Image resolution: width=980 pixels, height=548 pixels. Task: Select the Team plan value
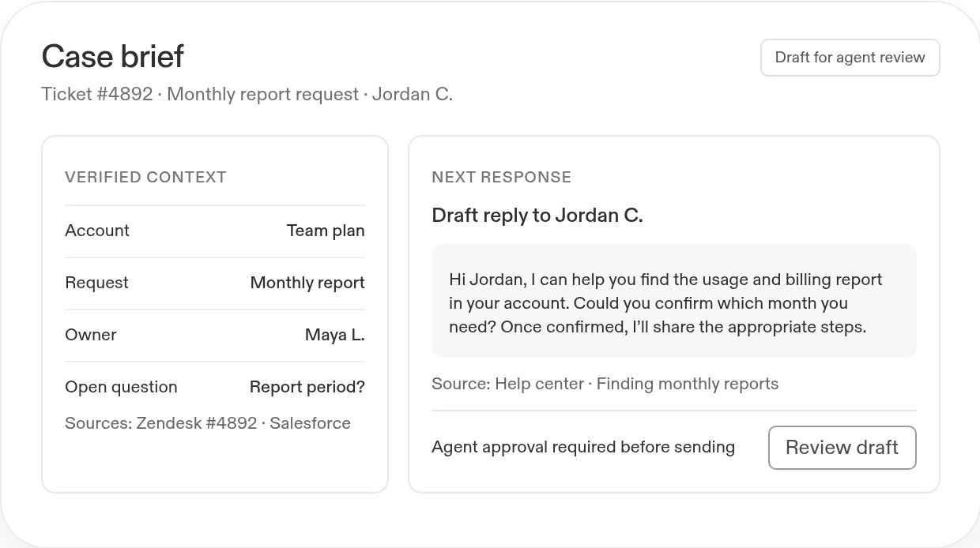(x=326, y=231)
